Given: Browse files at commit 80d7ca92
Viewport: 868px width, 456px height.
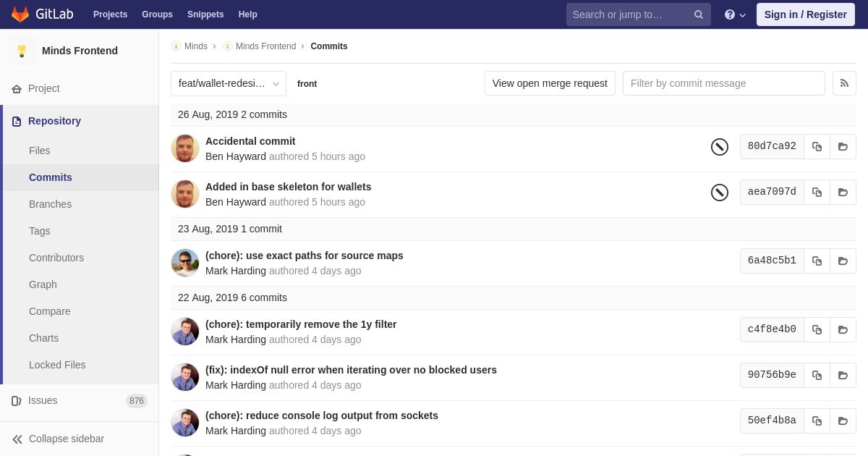Looking at the screenshot, I should (843, 146).
